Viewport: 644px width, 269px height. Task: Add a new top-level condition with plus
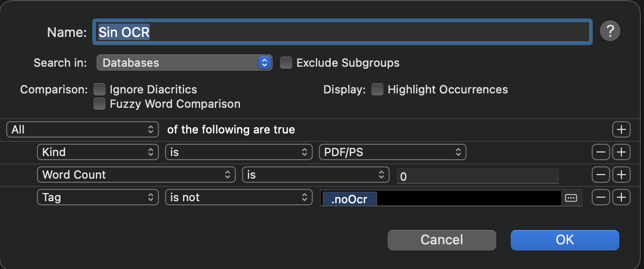click(621, 129)
